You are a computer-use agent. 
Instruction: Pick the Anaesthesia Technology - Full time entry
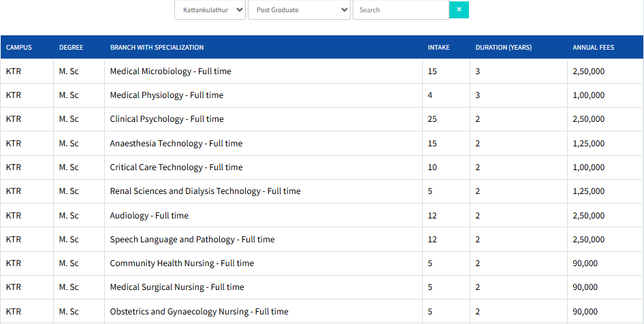click(176, 144)
